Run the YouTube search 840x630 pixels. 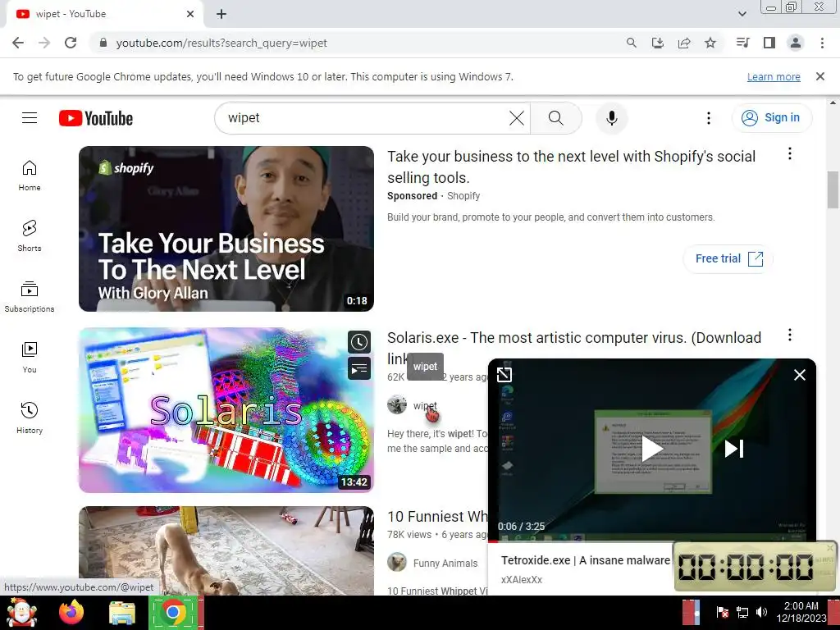click(556, 118)
